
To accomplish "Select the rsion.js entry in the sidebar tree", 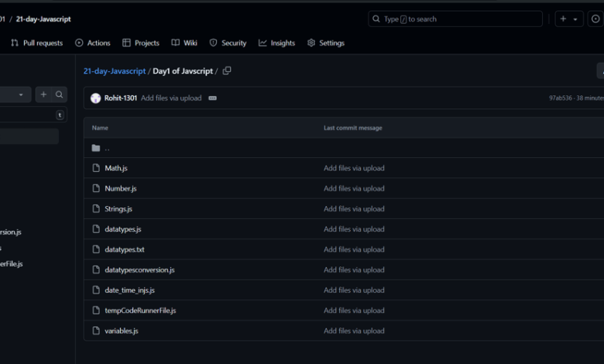I will click(11, 232).
